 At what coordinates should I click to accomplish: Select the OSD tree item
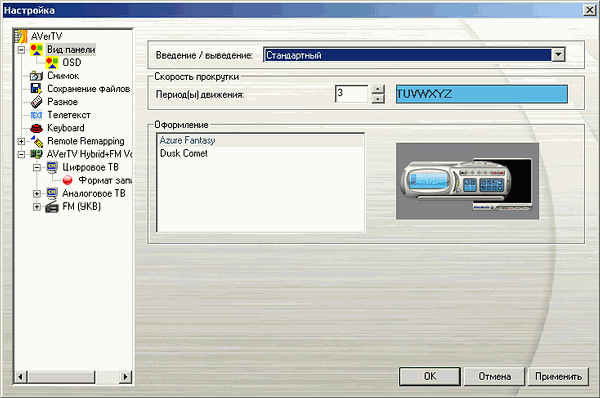pyautogui.click(x=72, y=63)
